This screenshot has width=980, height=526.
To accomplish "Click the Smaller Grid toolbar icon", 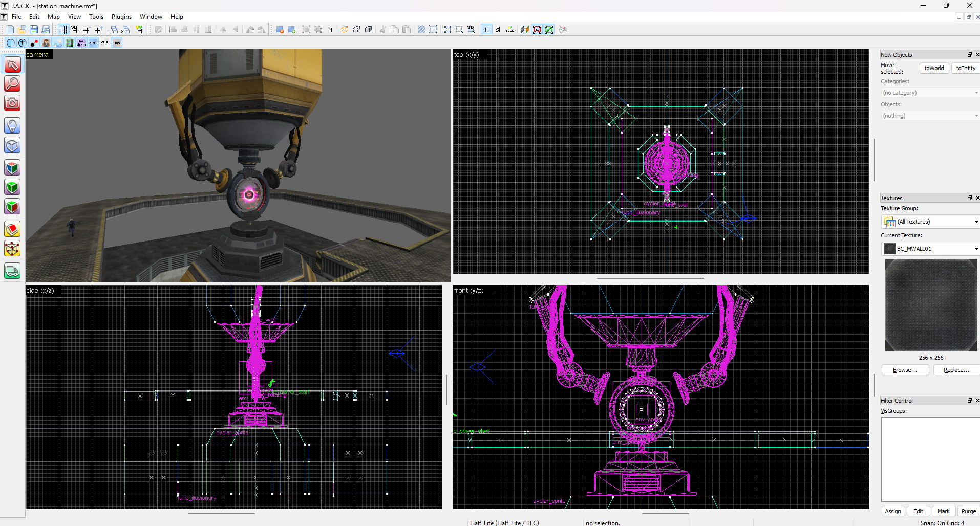I will 86,30.
